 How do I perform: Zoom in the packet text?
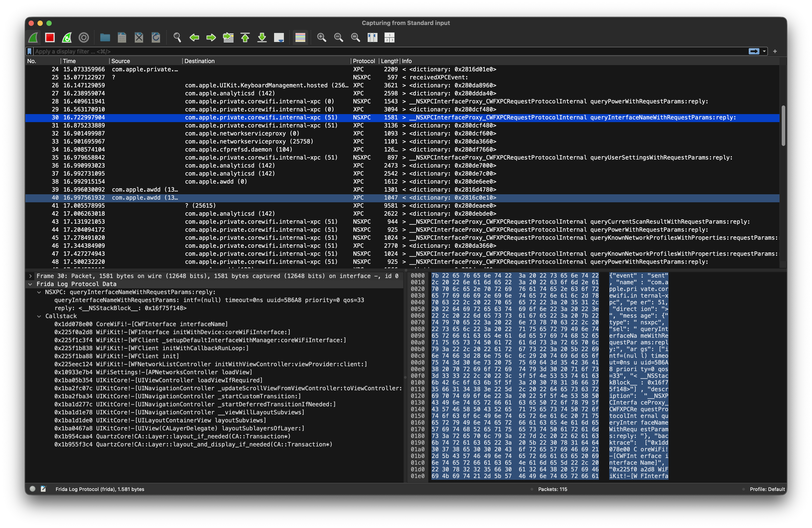click(321, 38)
